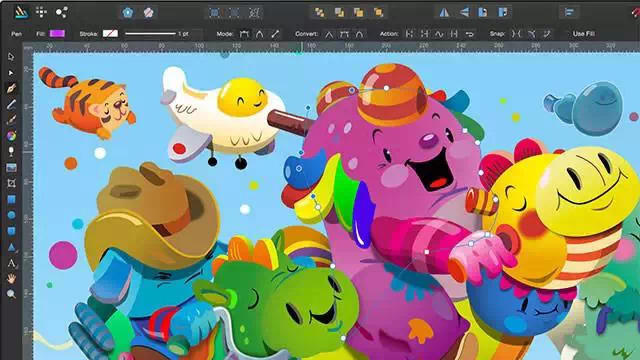Enable Pen Mode in Mode group
This screenshot has width=640, height=360.
pos(244,34)
